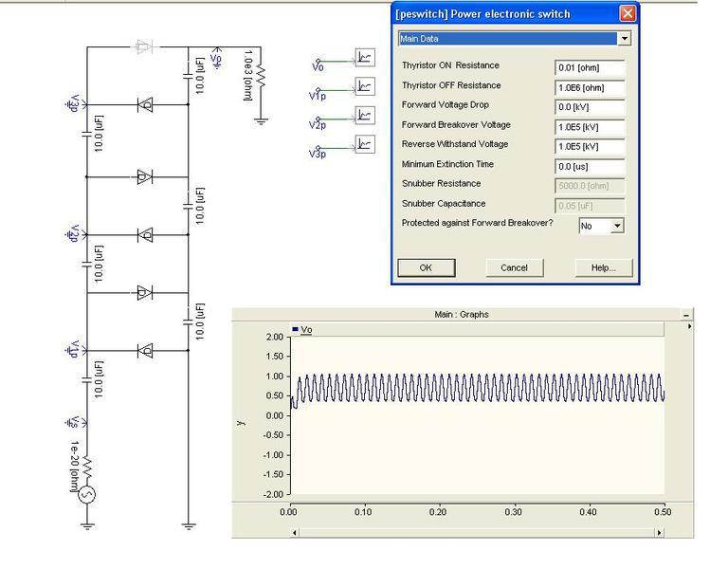Viewport: 728px width, 569px height.
Task: Click the Vo output channel plot icon
Action: coord(364,58)
